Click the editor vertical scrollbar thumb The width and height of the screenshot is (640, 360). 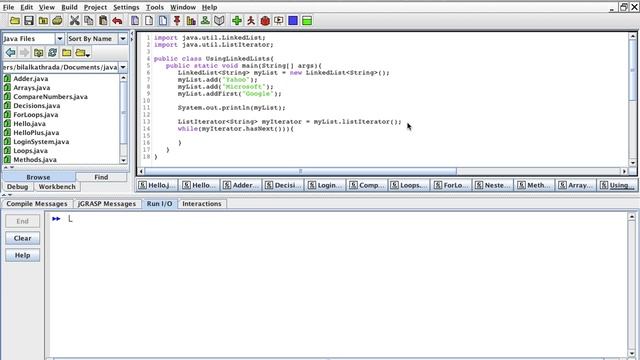point(633,70)
